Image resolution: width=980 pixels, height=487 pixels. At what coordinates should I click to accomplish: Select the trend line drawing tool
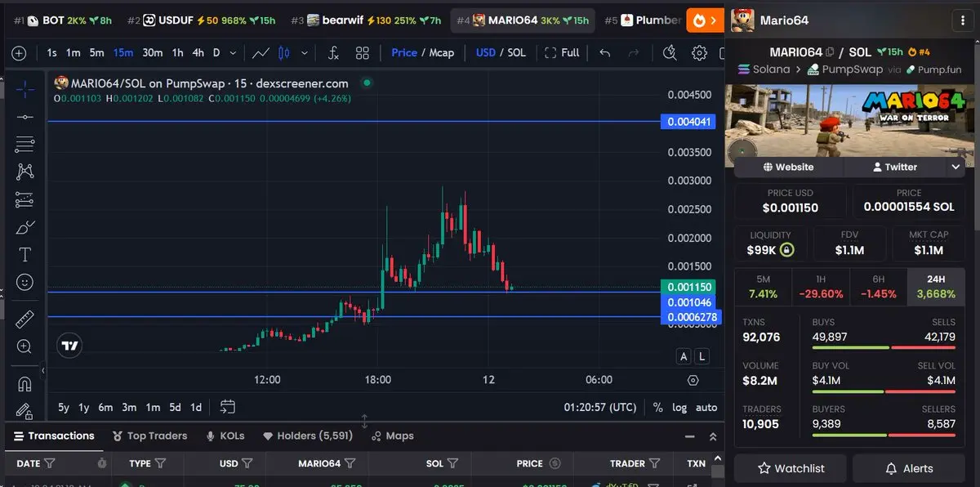click(x=25, y=118)
